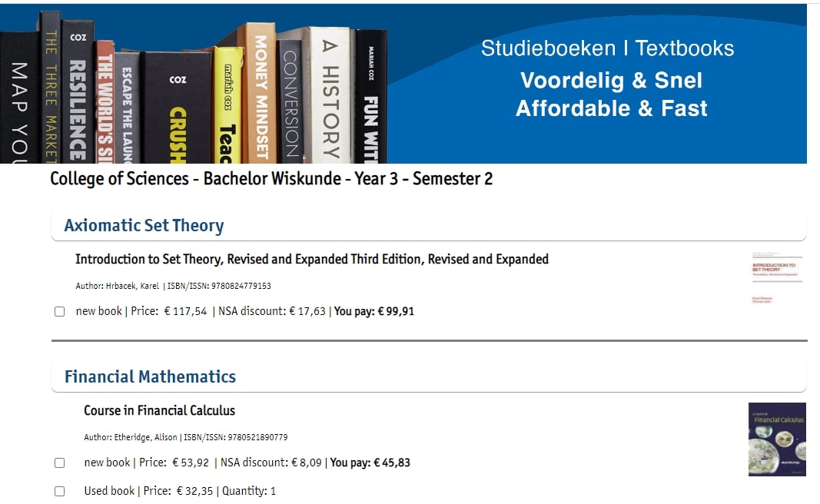
Task: Click The World's red book spine
Action: coord(105,102)
